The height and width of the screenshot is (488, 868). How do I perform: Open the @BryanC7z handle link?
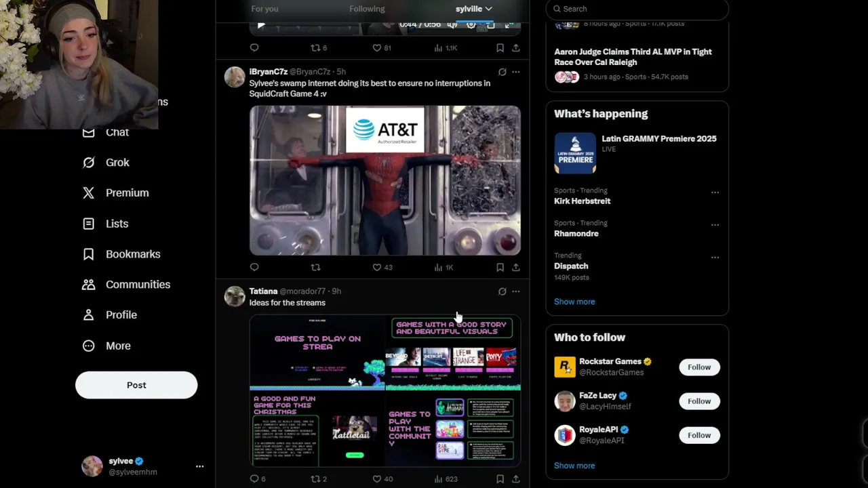coord(311,72)
